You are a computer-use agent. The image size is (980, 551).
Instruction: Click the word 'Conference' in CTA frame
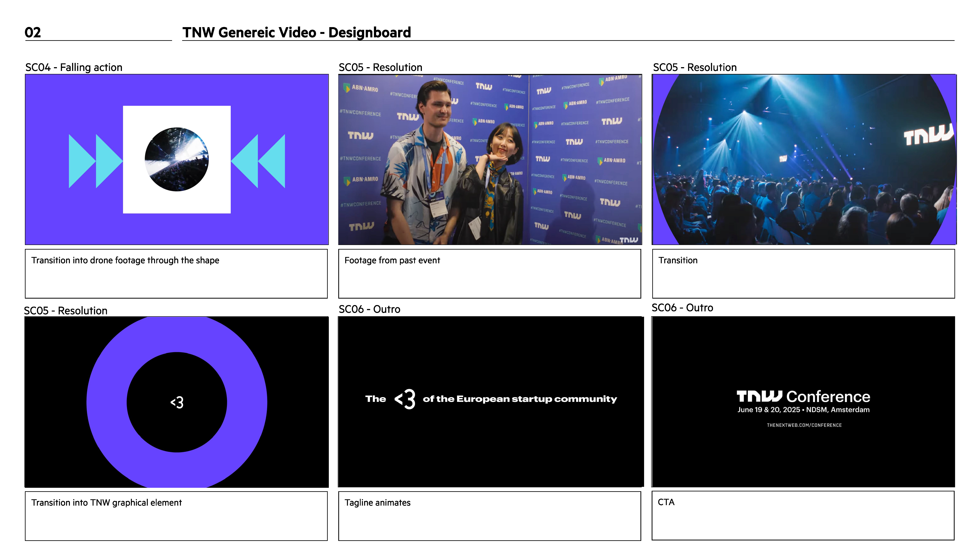coord(828,397)
